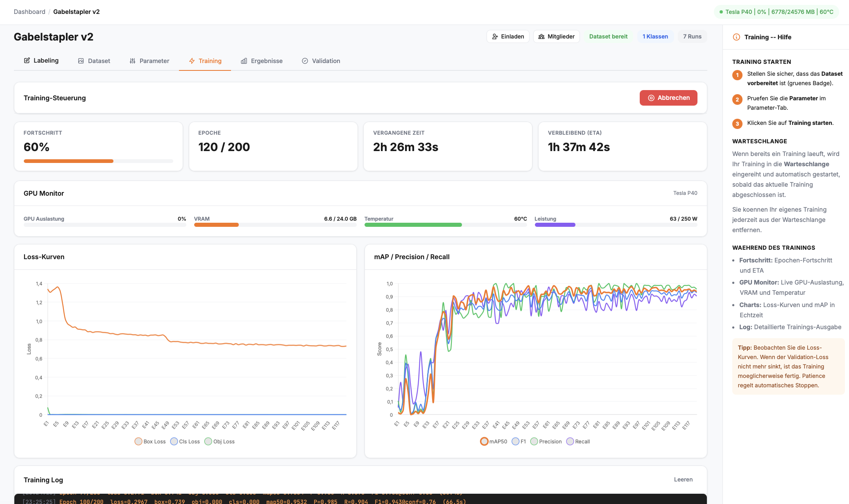Click the Einladen button
Image resolution: width=849 pixels, height=504 pixels.
(x=508, y=36)
